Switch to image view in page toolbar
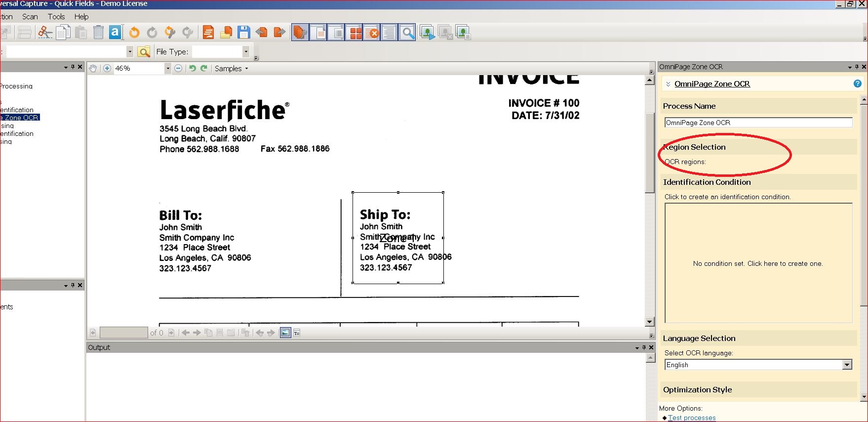 [x=285, y=333]
